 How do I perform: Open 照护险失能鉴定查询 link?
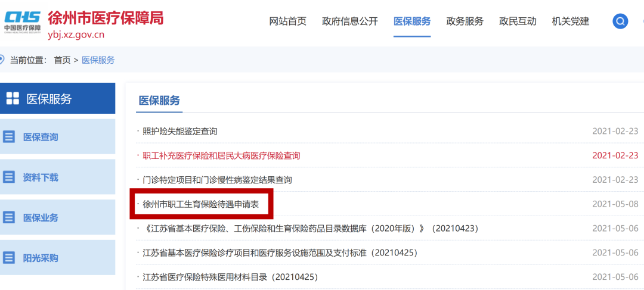[x=180, y=132]
